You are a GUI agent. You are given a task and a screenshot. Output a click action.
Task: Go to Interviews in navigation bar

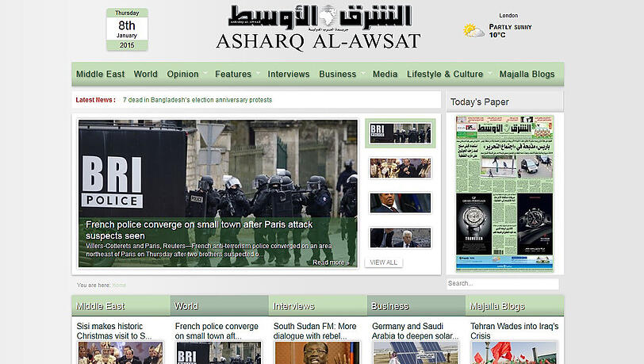(289, 74)
